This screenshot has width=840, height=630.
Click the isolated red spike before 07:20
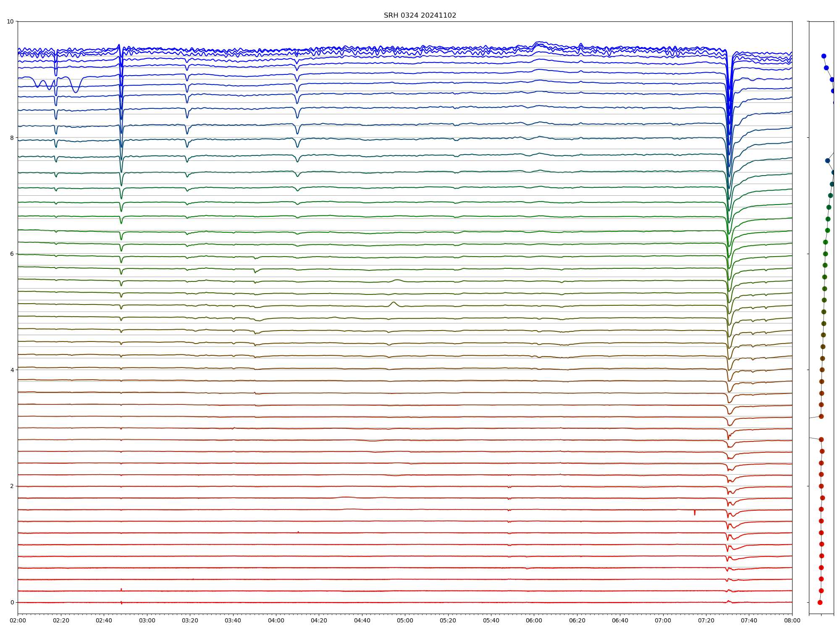point(695,512)
